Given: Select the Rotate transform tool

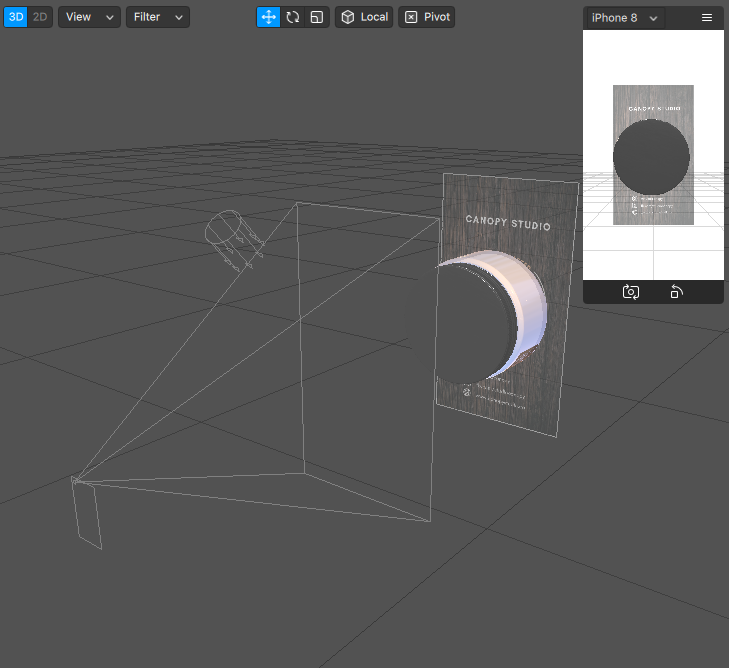Looking at the screenshot, I should point(292,17).
